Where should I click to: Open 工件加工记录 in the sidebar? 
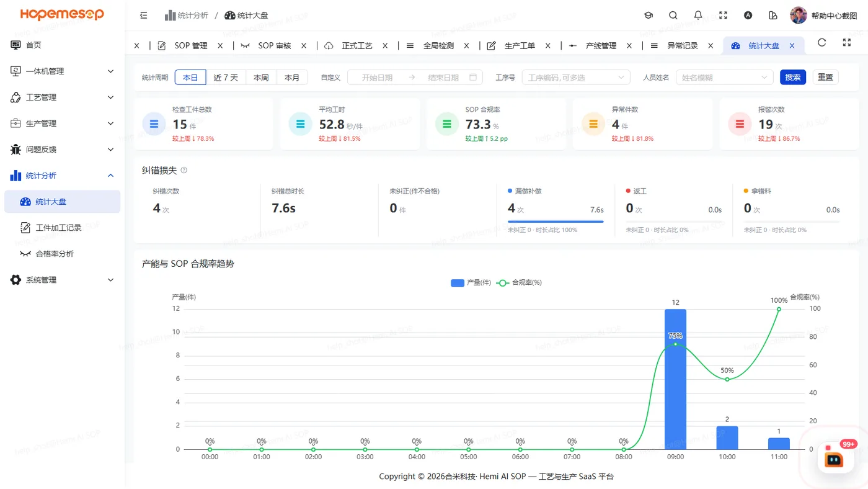(63, 228)
